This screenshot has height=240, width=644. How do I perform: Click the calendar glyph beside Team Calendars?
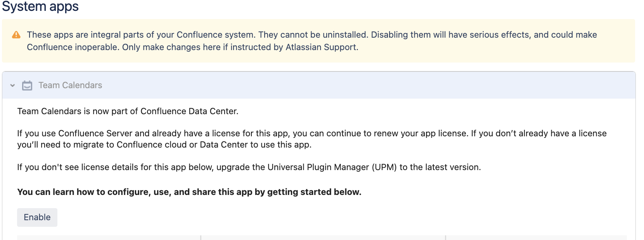pos(27,85)
